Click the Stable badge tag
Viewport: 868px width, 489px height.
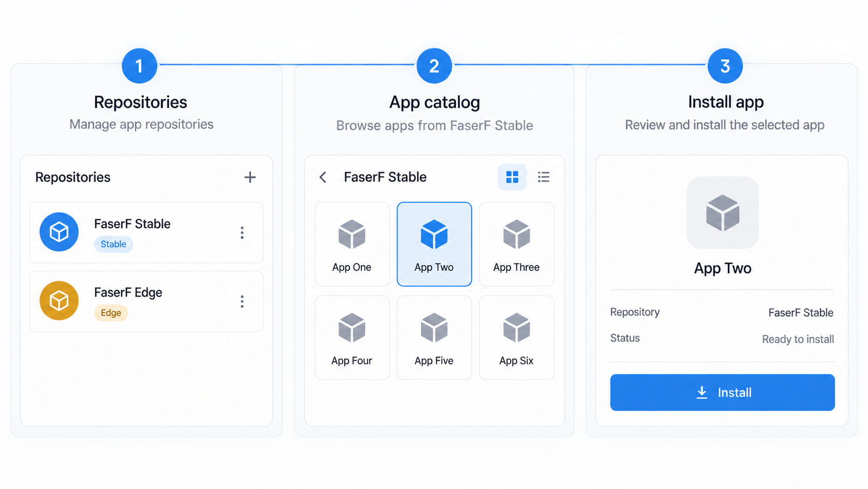click(113, 244)
